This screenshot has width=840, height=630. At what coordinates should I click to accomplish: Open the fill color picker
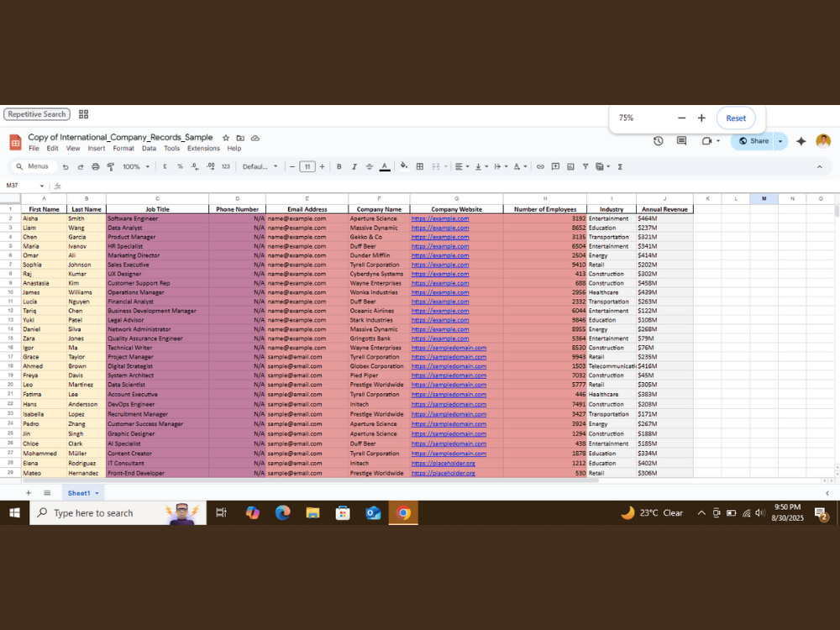[404, 166]
